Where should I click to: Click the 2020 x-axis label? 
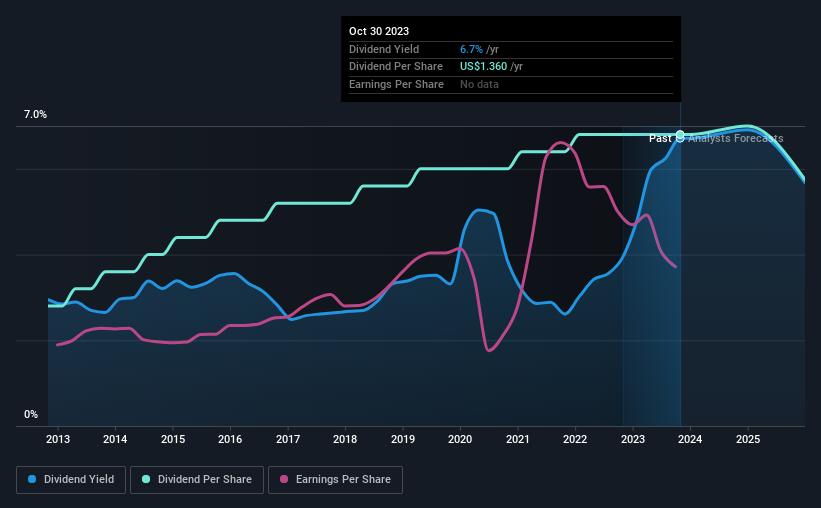click(x=460, y=439)
